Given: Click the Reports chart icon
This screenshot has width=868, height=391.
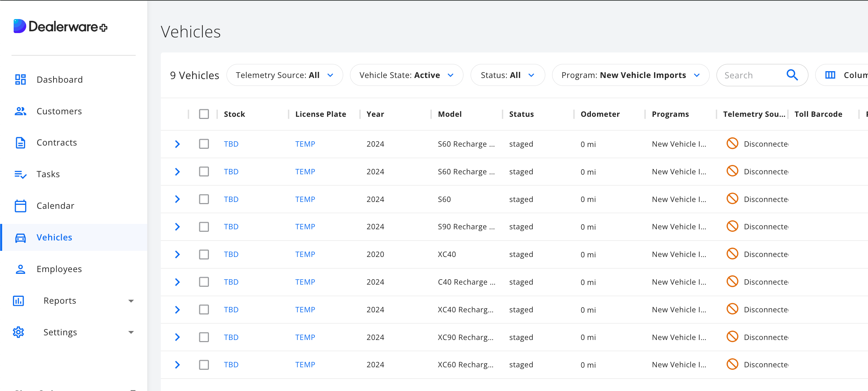Looking at the screenshot, I should coord(18,301).
